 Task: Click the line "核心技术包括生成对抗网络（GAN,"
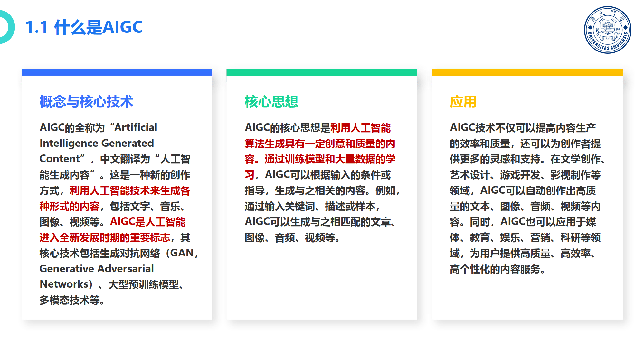(x=119, y=253)
